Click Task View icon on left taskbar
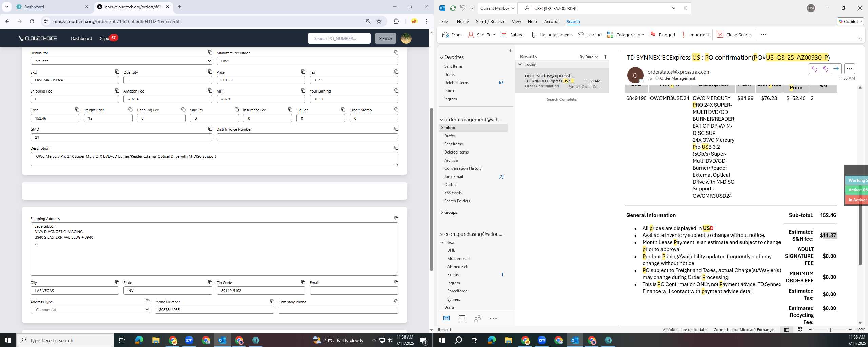868x347 pixels. point(122,340)
